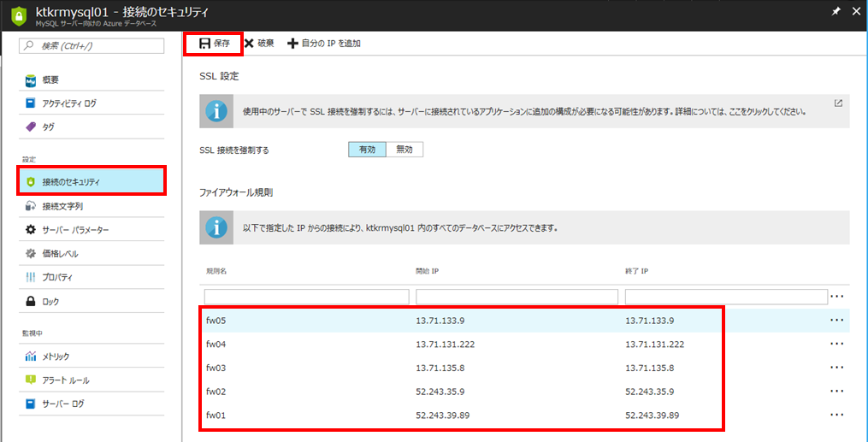868x442 pixels.
Task: Set SSL 接続を強制する to 無効
Action: pos(404,150)
